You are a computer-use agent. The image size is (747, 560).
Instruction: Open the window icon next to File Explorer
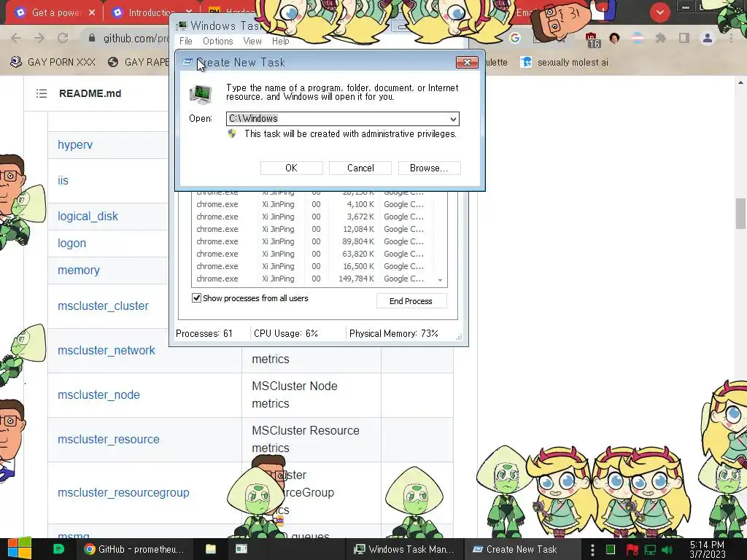coord(241,549)
